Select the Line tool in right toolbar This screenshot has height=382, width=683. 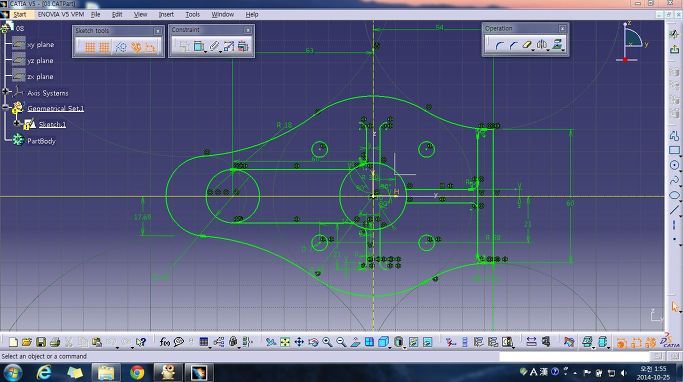[x=674, y=210]
